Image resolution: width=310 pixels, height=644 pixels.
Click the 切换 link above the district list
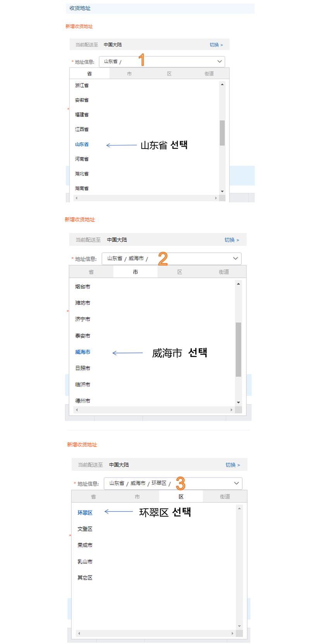pos(232,465)
